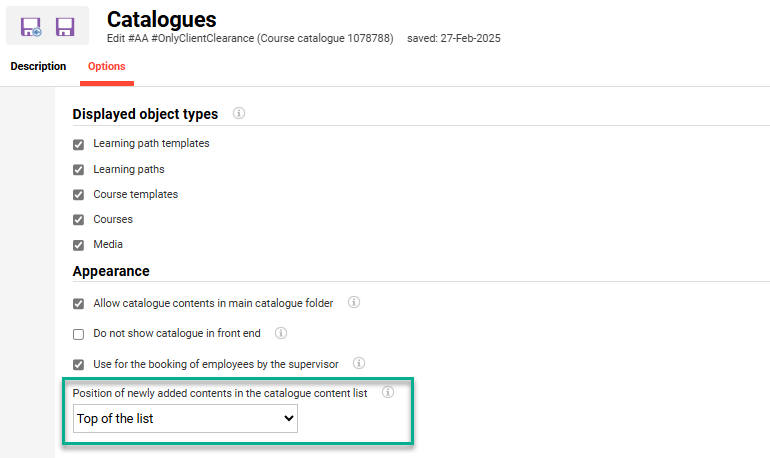Click info icon next to supervisor booking option
This screenshot has width=770, height=458.
point(359,363)
